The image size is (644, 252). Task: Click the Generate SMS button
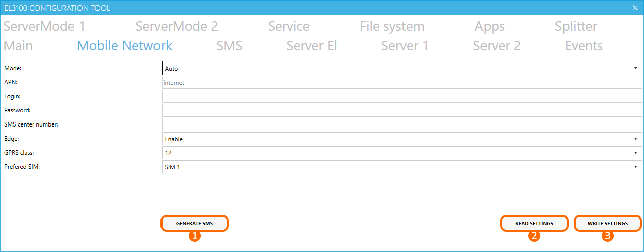coord(195,223)
